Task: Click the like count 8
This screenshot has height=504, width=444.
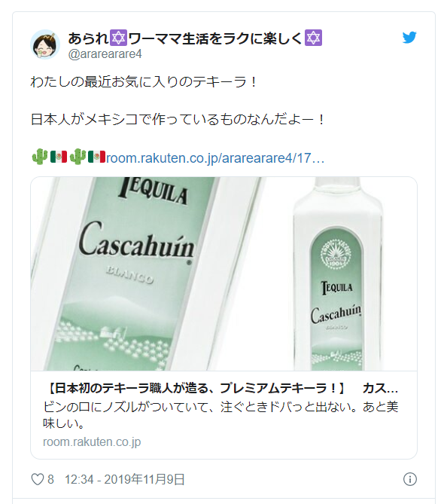Action: click(50, 479)
